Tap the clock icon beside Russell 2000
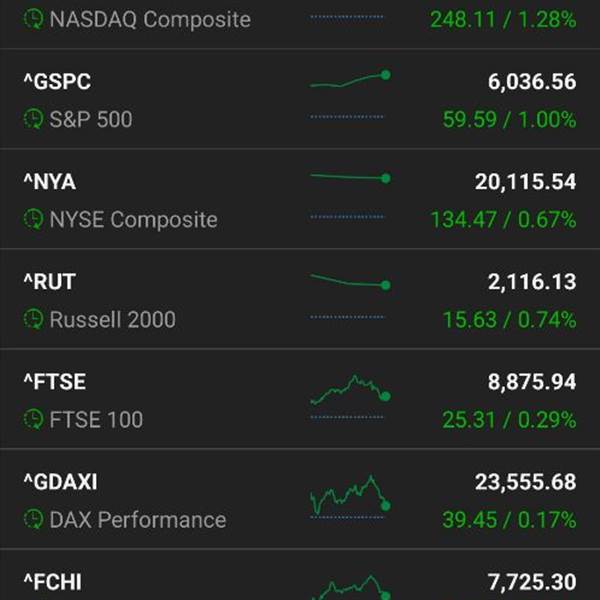The width and height of the screenshot is (600, 600). click(x=33, y=319)
